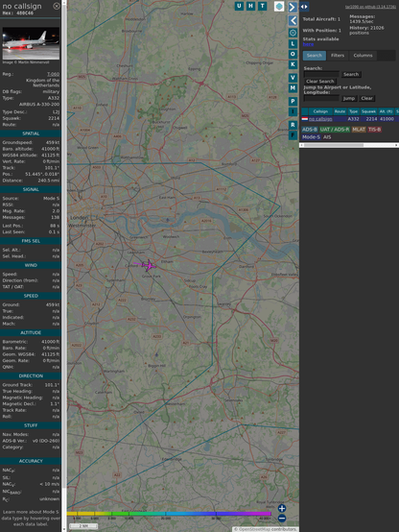
Task: Click the Clear button beside Jump
Action: (366, 98)
